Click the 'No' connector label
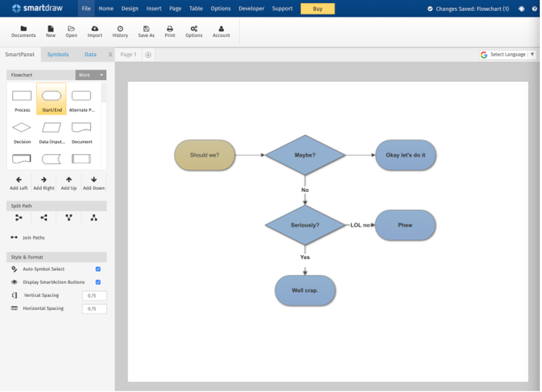 [x=305, y=190]
